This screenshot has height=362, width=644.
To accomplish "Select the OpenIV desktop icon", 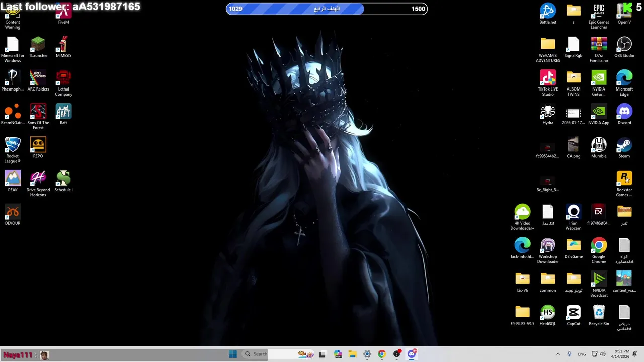I will coord(624,14).
